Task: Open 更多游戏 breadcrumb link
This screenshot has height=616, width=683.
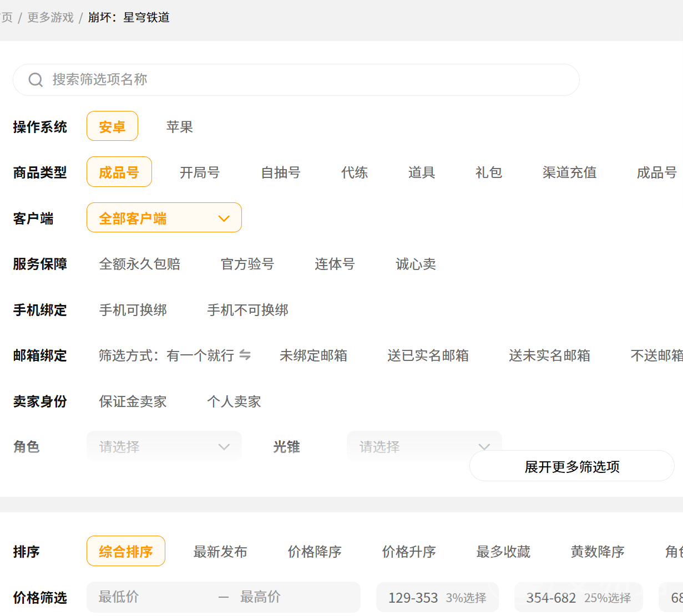Action: pos(50,18)
